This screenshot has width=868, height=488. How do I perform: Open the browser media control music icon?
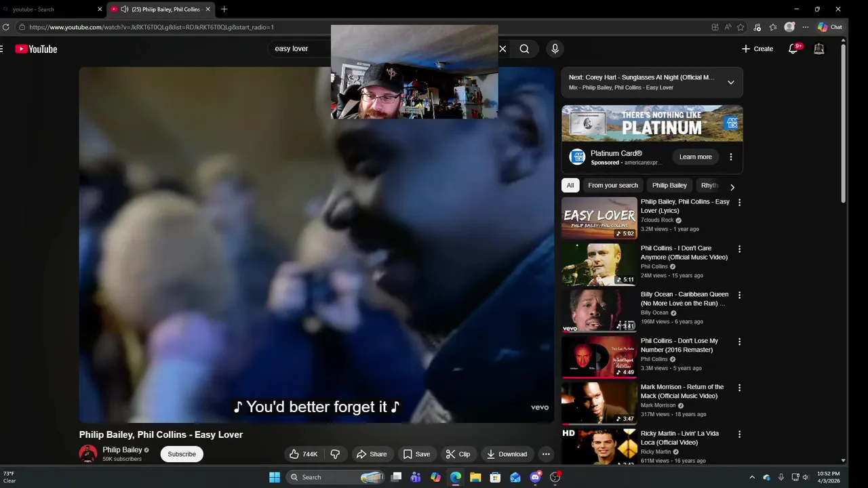757,27
